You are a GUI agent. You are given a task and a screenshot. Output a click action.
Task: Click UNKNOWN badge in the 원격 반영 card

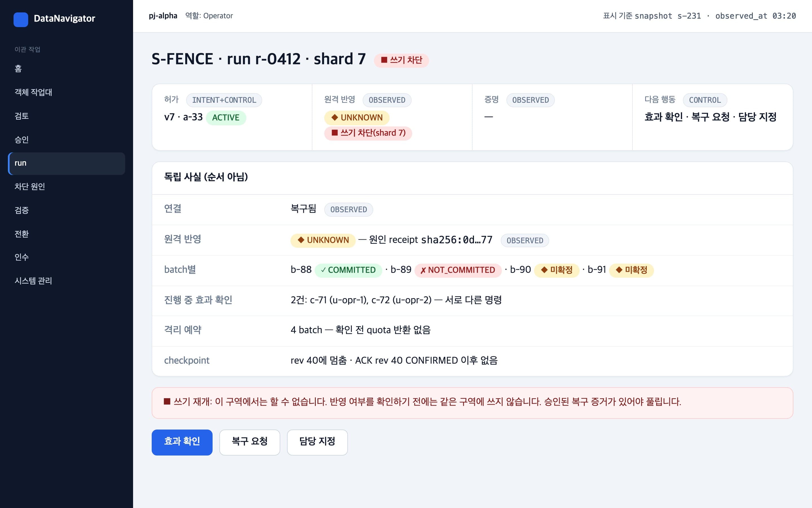(357, 118)
